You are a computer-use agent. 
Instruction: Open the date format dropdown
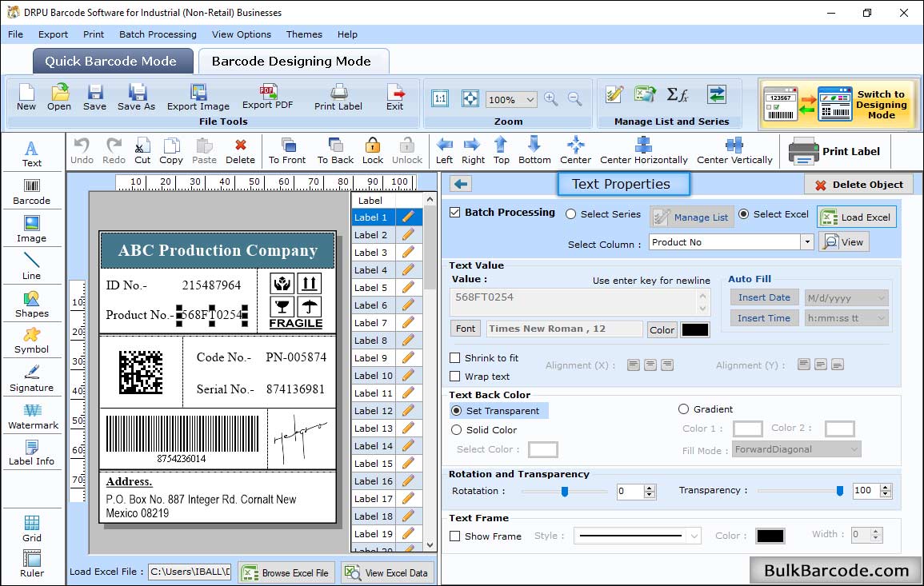point(881,298)
